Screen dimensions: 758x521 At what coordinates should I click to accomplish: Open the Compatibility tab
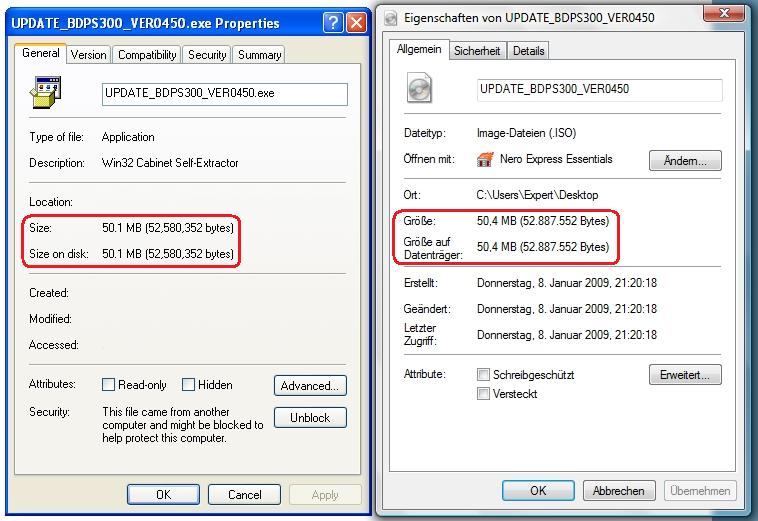pos(146,55)
